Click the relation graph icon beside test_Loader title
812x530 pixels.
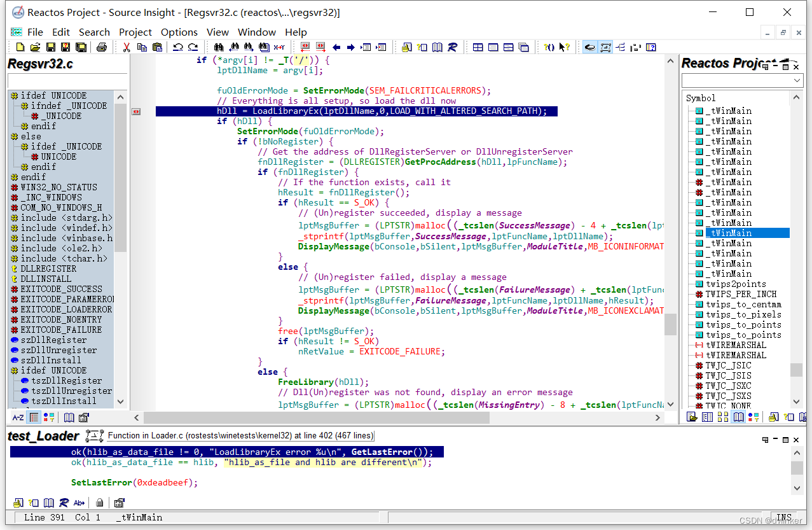tap(95, 436)
